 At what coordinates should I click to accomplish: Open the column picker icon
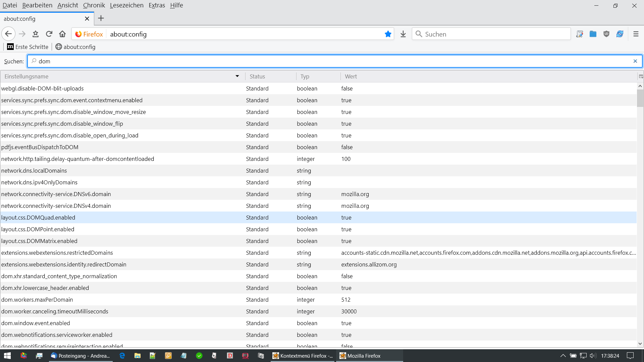[x=641, y=76]
